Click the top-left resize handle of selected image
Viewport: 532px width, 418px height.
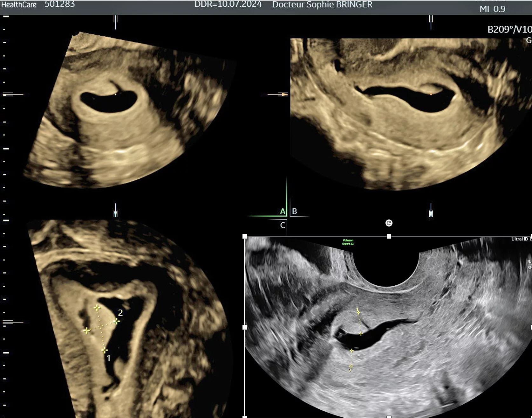[x=245, y=236]
